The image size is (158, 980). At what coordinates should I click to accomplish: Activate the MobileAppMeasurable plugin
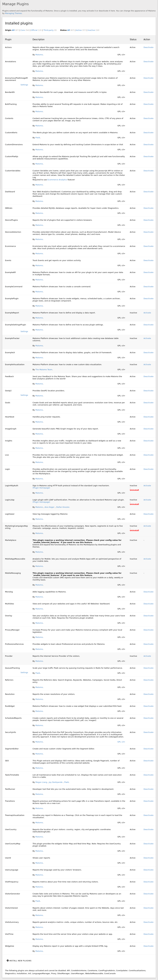pos(147,559)
